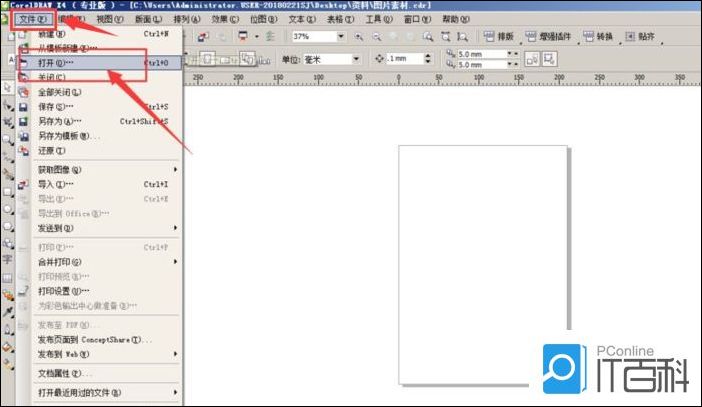This screenshot has height=407, width=702.
Task: Open the 位图 (Bitmaps) menu
Action: tap(263, 19)
